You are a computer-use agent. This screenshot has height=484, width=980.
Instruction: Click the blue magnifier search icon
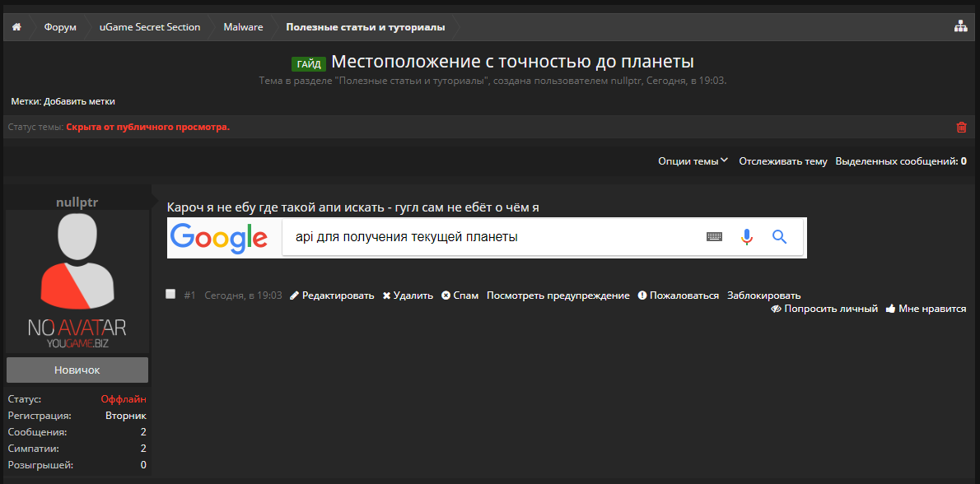coord(779,237)
